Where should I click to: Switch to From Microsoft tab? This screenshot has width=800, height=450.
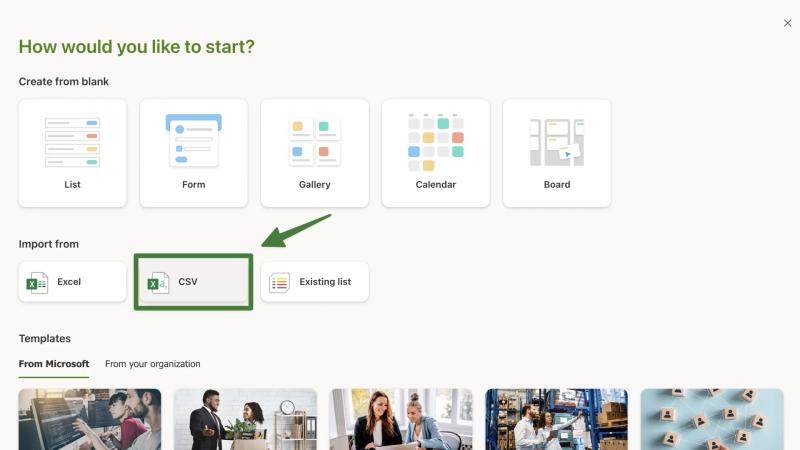point(54,364)
